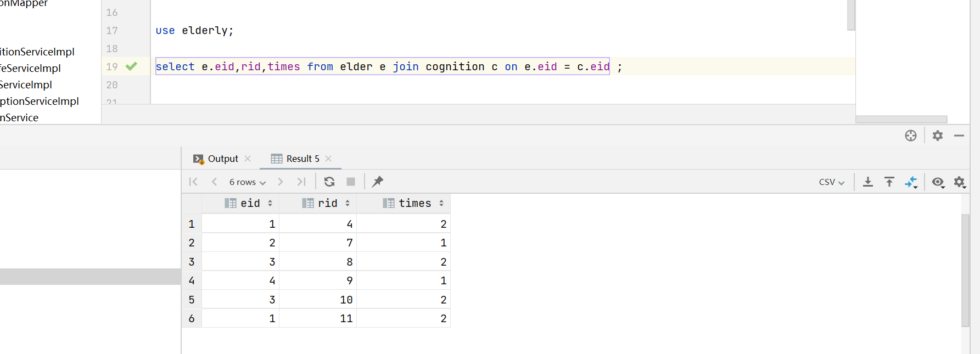
Task: Switch to the Output tab
Action: point(217,159)
